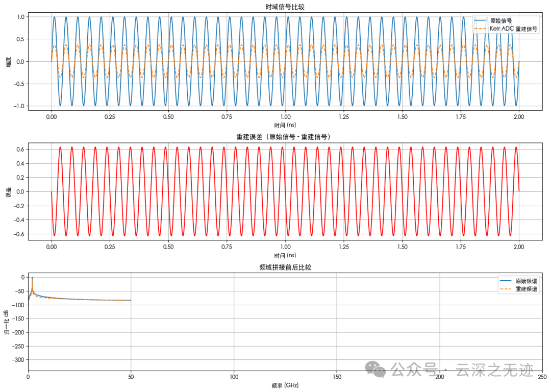Viewport: 551px width, 392px height.
Task: Click x tick 250 on the spectrum plot
Action: pyautogui.click(x=542, y=377)
